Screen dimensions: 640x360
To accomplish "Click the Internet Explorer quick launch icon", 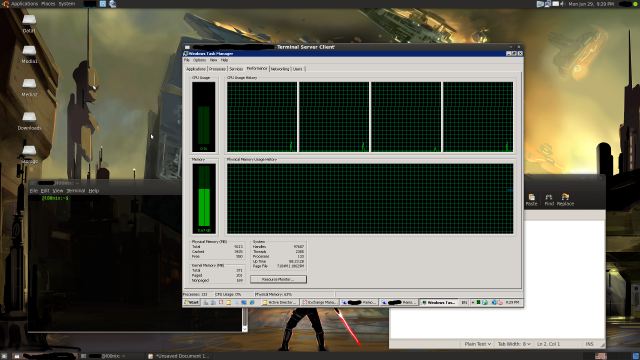I will click(252, 302).
